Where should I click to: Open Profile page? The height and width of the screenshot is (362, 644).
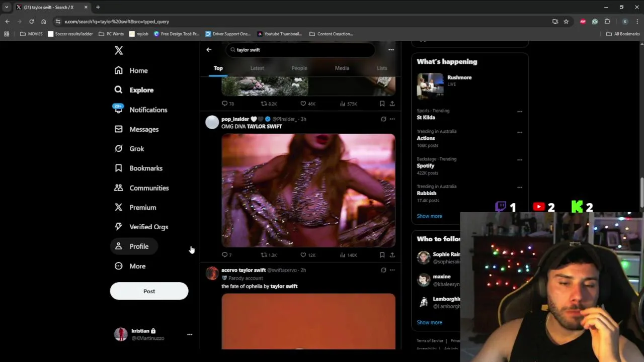(x=133, y=246)
